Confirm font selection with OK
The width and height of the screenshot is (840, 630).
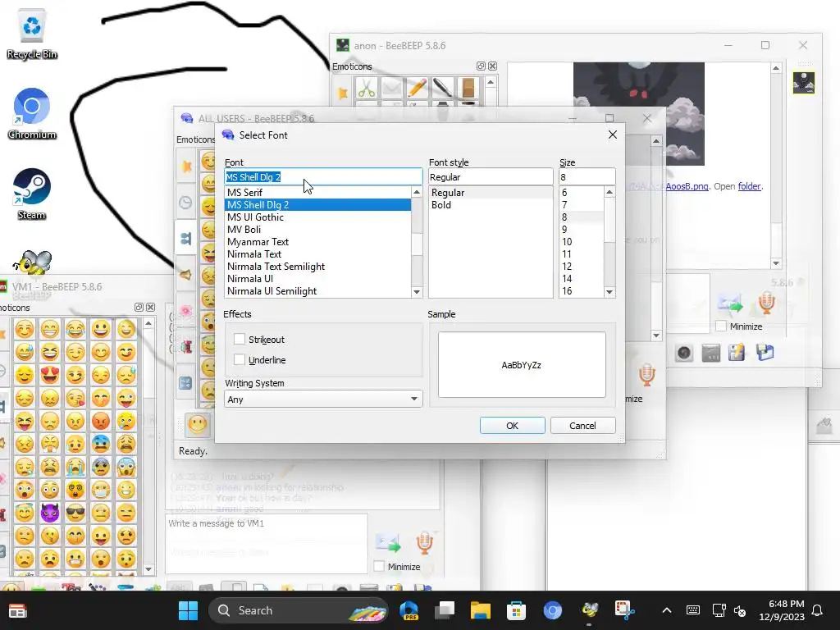[x=512, y=426]
